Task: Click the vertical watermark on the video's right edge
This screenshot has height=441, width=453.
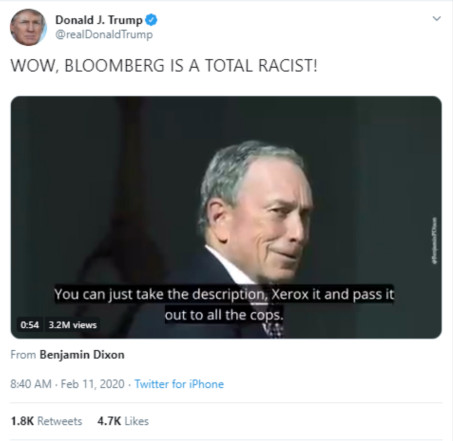Action: [434, 241]
